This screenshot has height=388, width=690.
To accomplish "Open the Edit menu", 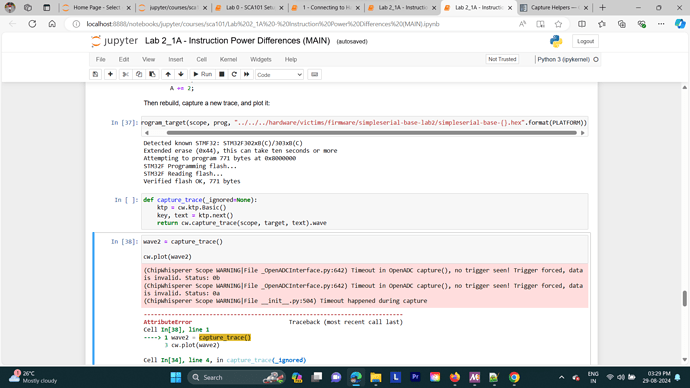I will point(124,59).
